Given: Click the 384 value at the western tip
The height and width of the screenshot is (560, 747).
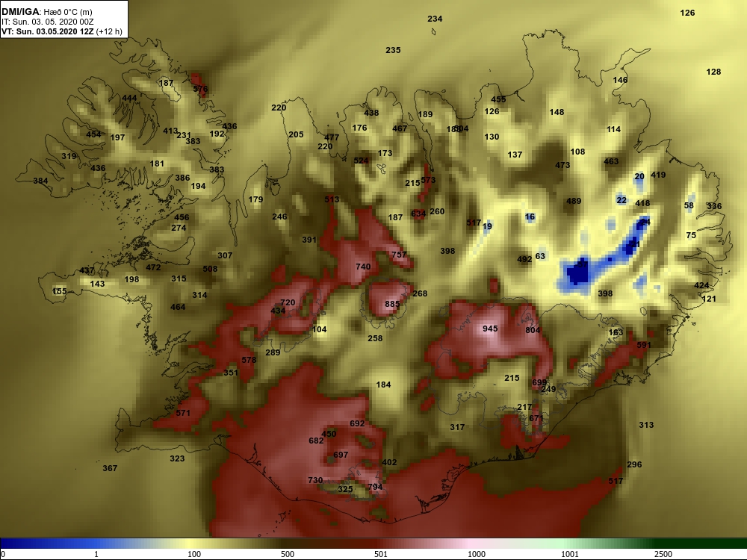Looking at the screenshot, I should (40, 181).
